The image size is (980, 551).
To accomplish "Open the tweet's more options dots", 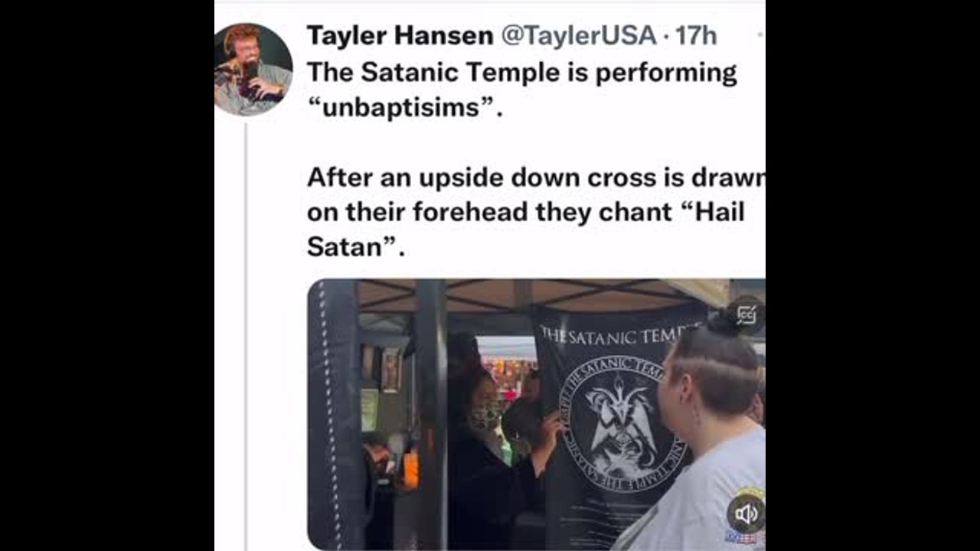I will (x=760, y=35).
